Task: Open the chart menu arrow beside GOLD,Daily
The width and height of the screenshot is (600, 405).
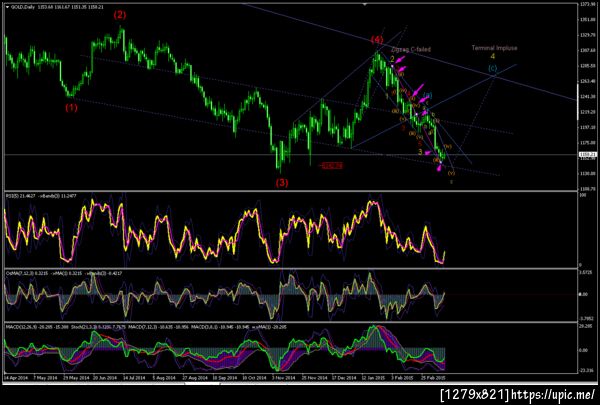Action: (7, 7)
